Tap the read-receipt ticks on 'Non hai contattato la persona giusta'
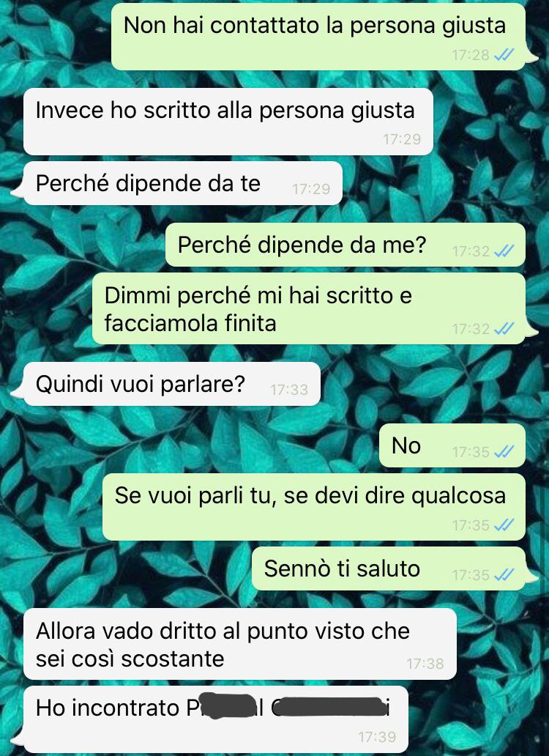 click(x=504, y=55)
